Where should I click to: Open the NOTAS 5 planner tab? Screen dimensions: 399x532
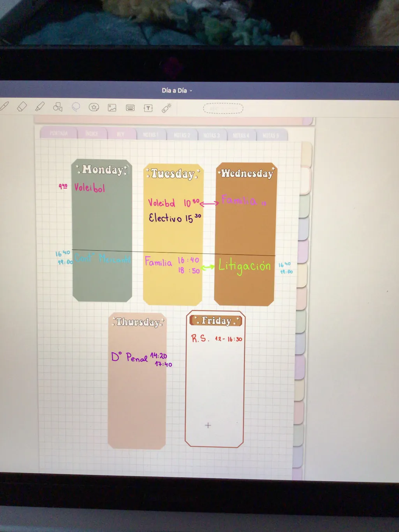click(x=271, y=136)
